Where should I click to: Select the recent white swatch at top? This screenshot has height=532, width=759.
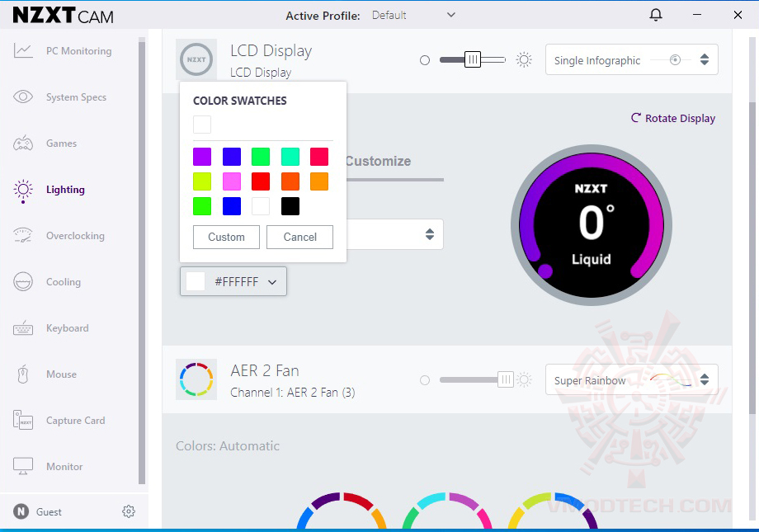pos(202,125)
